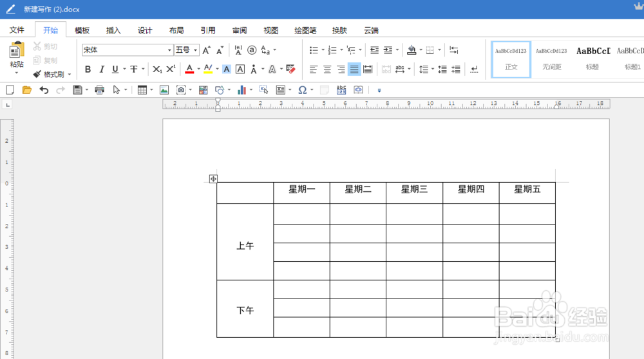Align text right
Screen dimensions: 644x359
point(341,69)
